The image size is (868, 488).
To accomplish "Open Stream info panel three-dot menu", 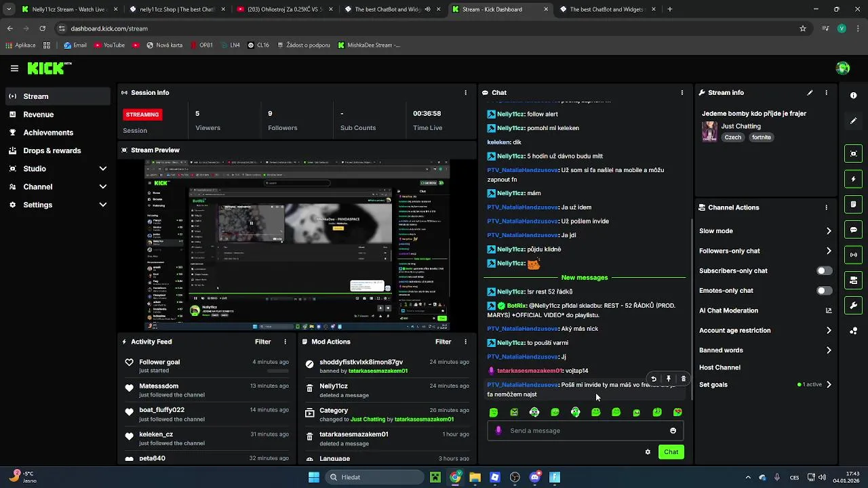I will pyautogui.click(x=826, y=93).
